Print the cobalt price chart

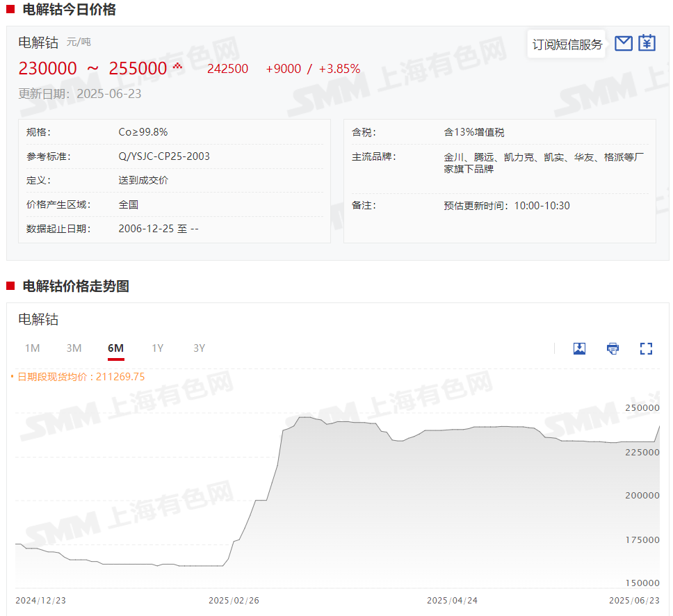[613, 348]
